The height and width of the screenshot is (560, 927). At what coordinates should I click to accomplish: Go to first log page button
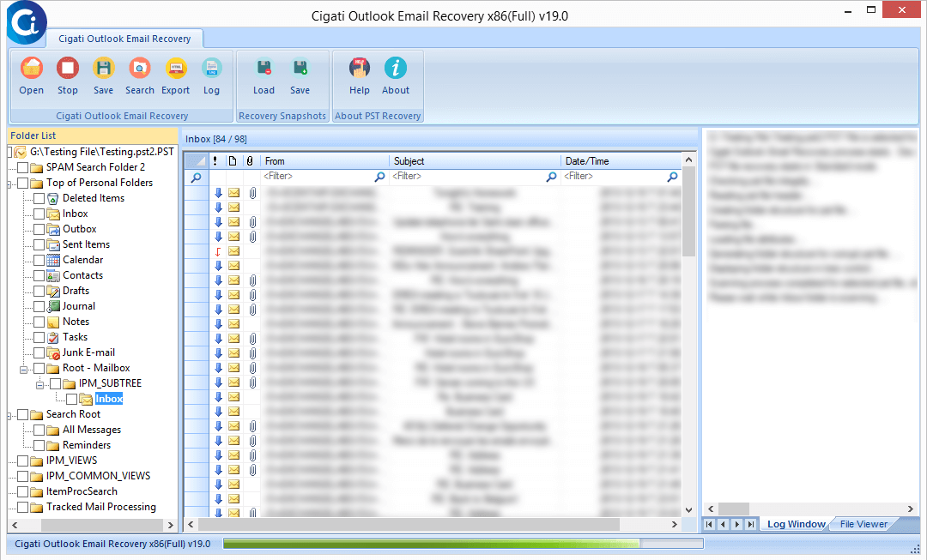pyautogui.click(x=709, y=524)
